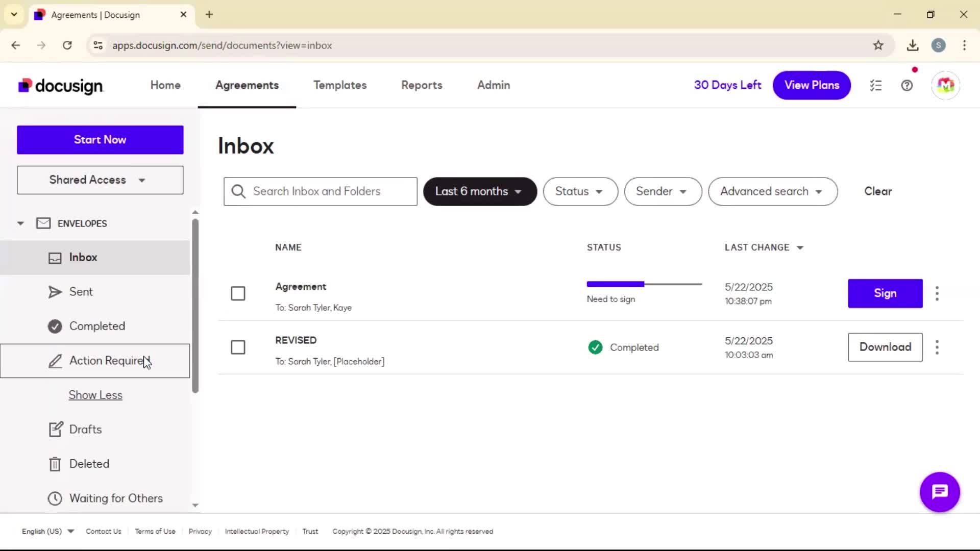Click the Action Required pen icon

click(x=55, y=361)
